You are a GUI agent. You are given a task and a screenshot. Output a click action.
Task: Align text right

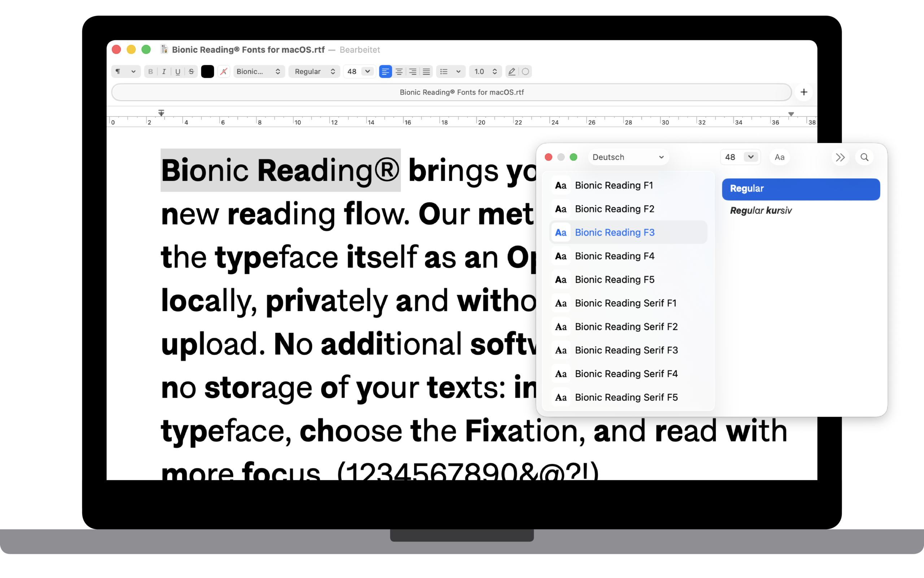pos(413,72)
